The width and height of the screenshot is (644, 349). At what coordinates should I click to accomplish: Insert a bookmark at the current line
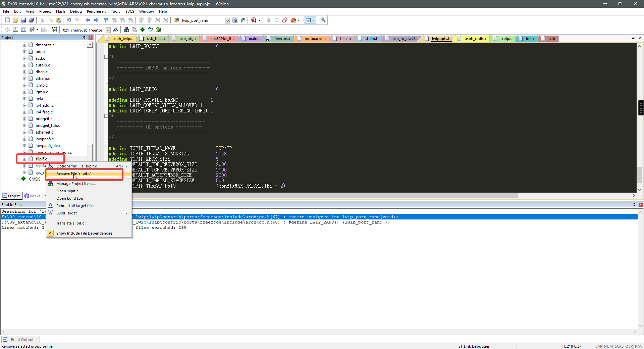point(106,20)
